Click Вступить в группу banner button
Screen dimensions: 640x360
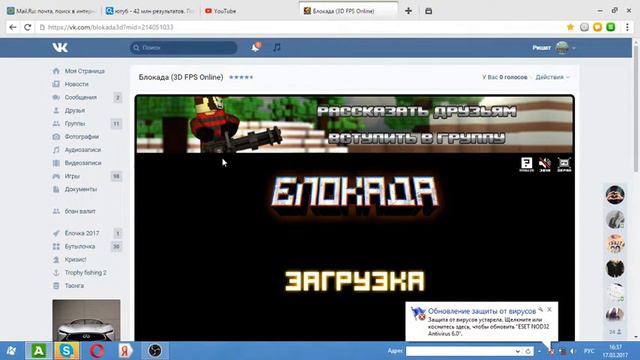click(x=417, y=138)
